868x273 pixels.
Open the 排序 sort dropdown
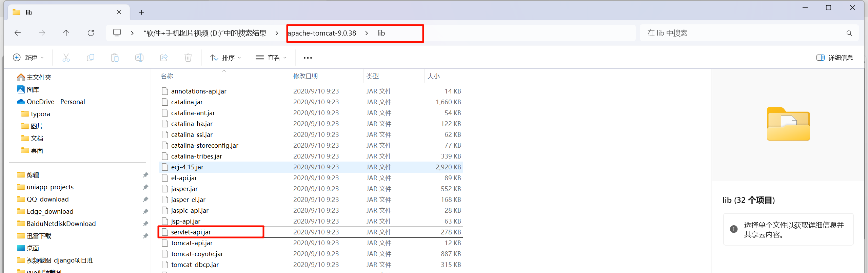(x=226, y=58)
